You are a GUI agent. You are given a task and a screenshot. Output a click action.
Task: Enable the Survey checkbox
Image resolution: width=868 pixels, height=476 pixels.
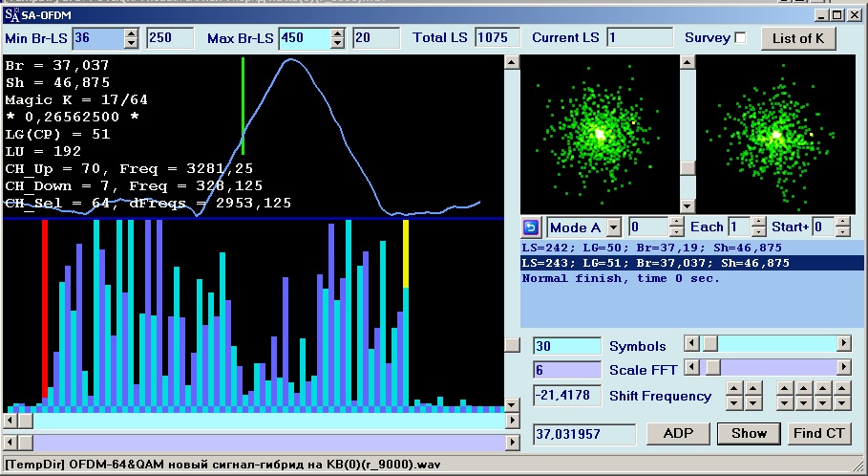click(739, 37)
